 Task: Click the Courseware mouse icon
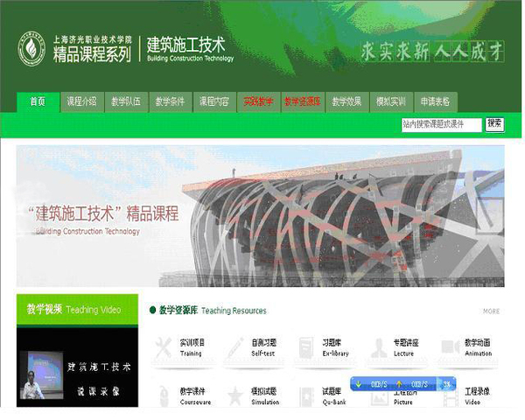tap(164, 396)
